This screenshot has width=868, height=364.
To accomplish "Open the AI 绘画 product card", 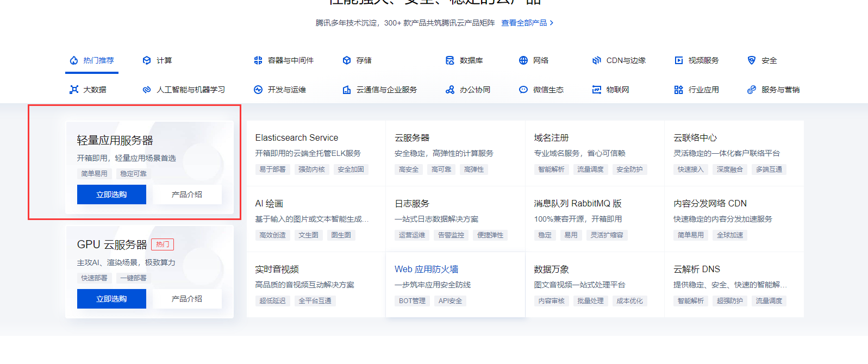I will point(316,219).
